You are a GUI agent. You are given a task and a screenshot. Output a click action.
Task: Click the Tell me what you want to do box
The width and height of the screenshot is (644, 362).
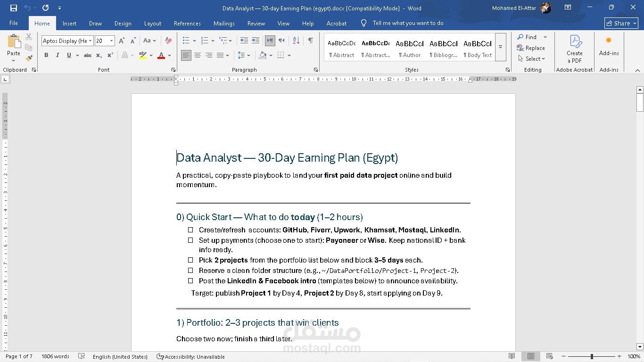click(402, 23)
